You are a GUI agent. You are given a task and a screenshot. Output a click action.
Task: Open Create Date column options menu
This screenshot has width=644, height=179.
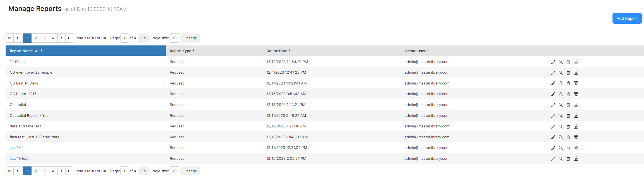pyautogui.click(x=290, y=51)
